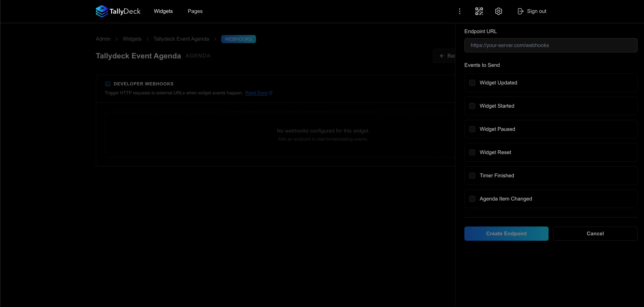Image resolution: width=644 pixels, height=307 pixels.
Task: Click the Widget Updated label text
Action: tap(498, 83)
